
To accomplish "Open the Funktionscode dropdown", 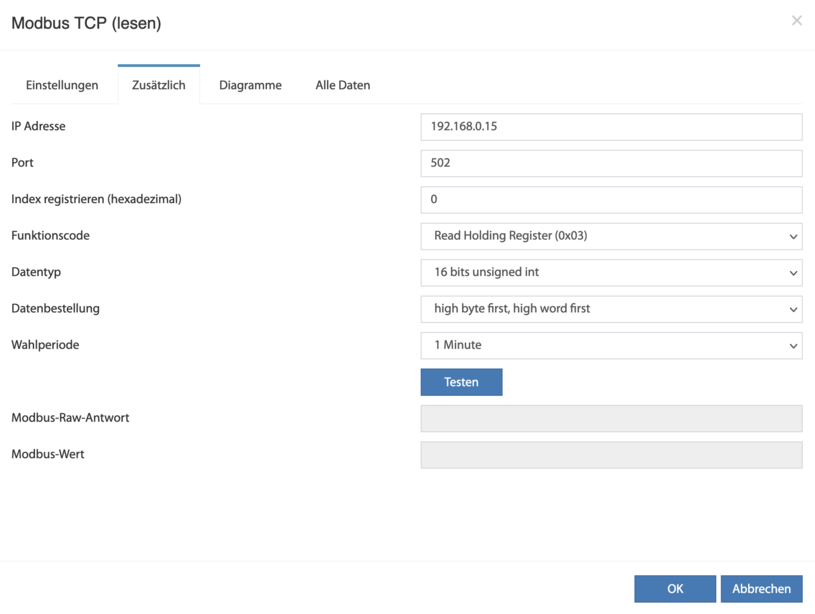I will 611,236.
